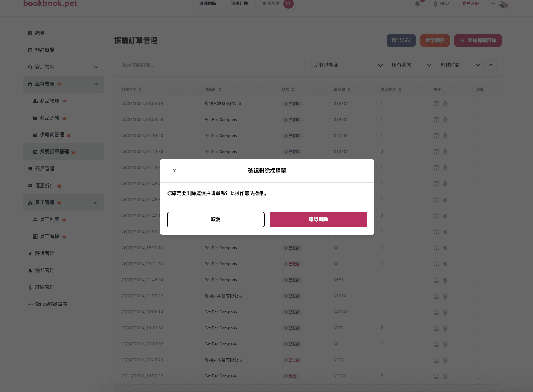
Task: Go to 總覽 in the sidebar
Action: [64, 33]
